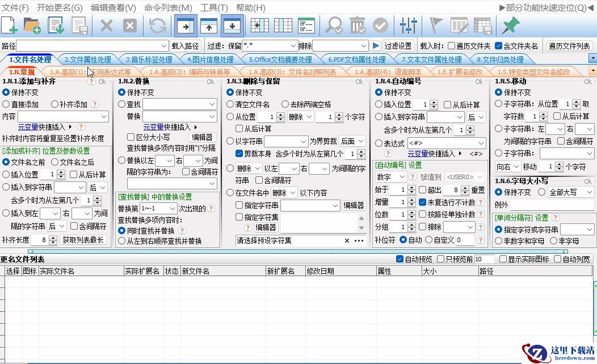Select the 直接添加 radio button
This screenshot has width=597, height=364.
[x=6, y=104]
